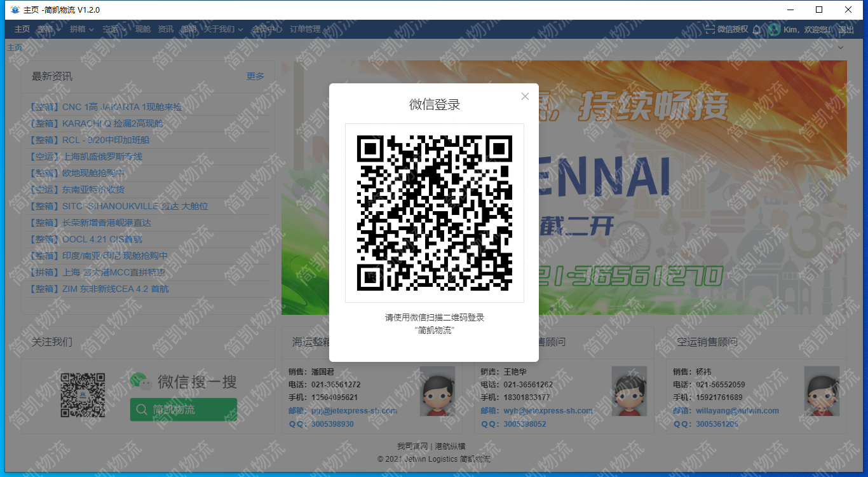This screenshot has height=477, width=868.
Task: Click 杨祎's avatar picture
Action: click(x=822, y=391)
